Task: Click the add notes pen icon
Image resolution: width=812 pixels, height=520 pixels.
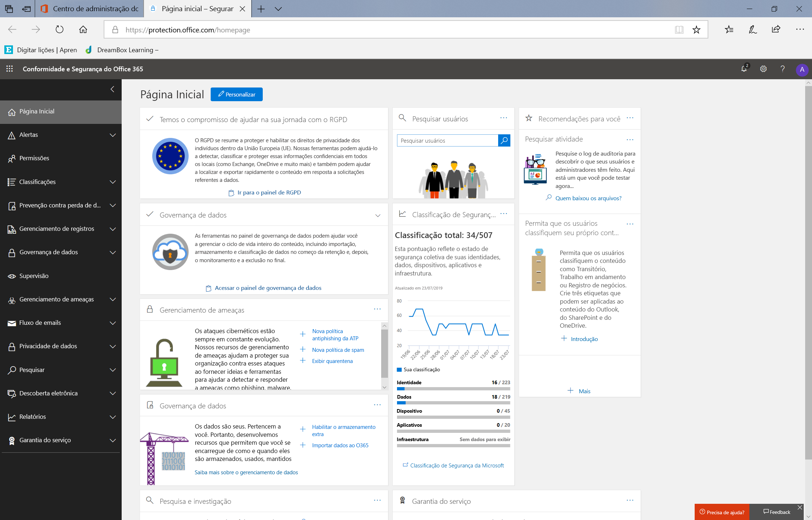Action: tap(753, 30)
